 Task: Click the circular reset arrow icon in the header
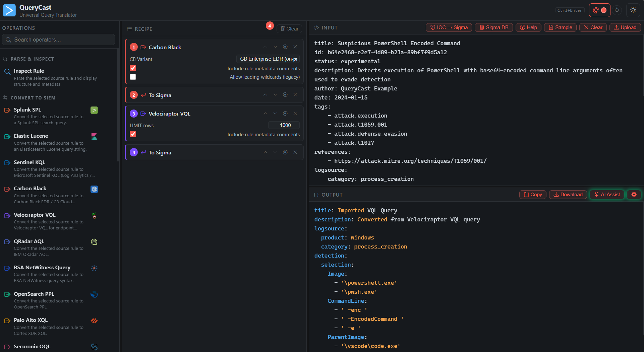(617, 10)
